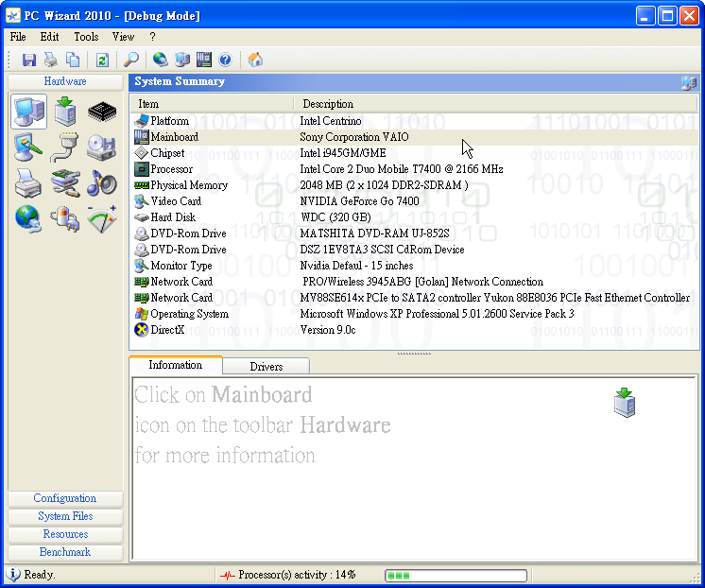The width and height of the screenshot is (705, 588).
Task: Click the Save report toolbar icon
Action: [x=29, y=60]
